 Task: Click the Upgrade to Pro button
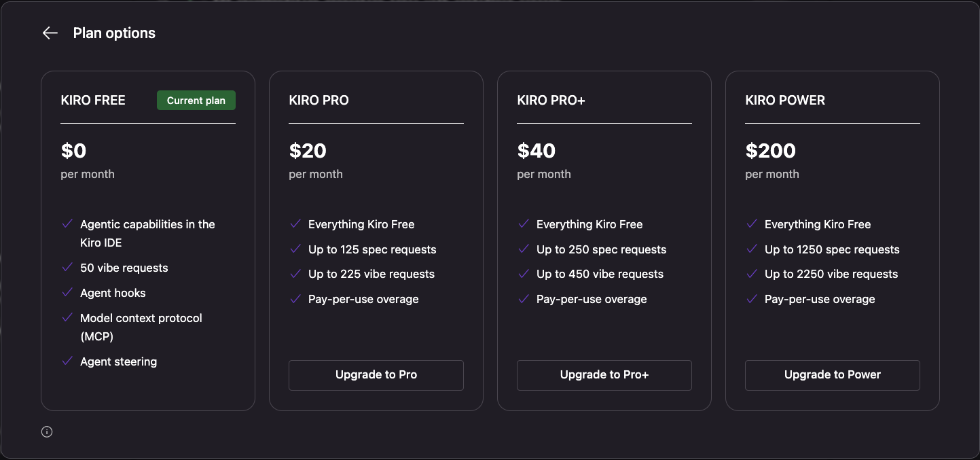(x=376, y=374)
